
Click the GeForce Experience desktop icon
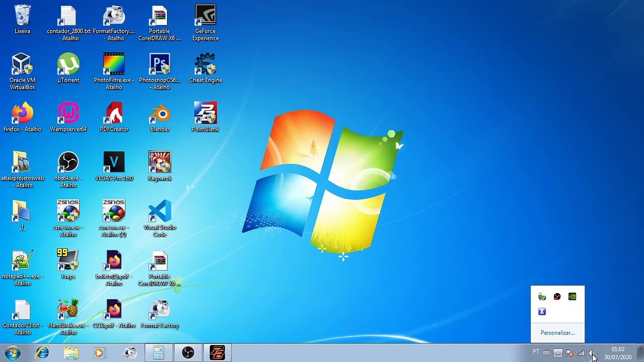pyautogui.click(x=205, y=23)
